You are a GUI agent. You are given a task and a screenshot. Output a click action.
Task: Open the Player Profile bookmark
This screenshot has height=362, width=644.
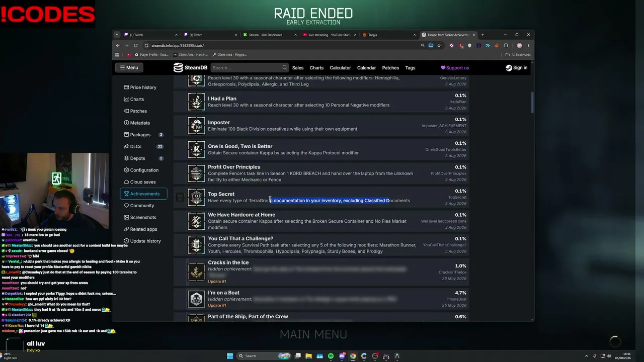coord(151,55)
